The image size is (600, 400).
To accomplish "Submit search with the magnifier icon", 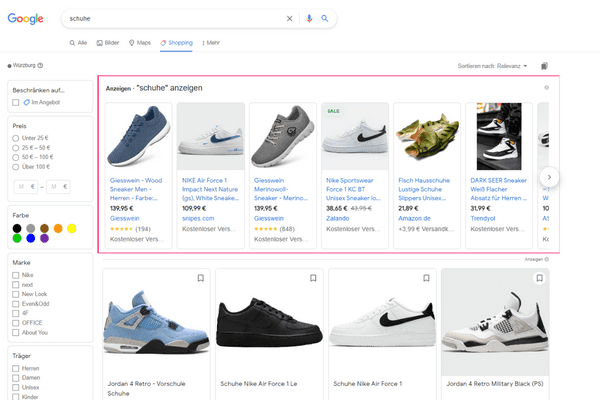I will [x=325, y=18].
